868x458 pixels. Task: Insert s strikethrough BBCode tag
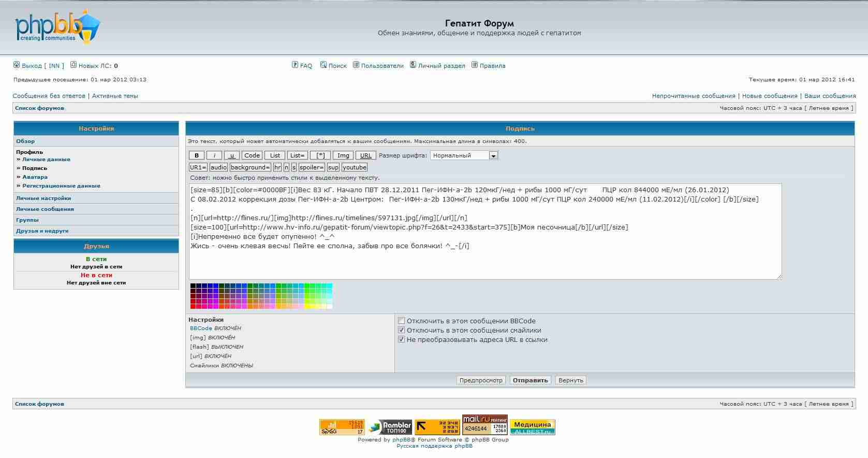[x=294, y=167]
